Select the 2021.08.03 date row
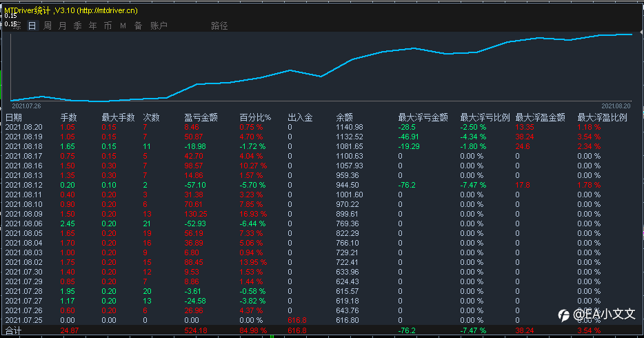 24,252
